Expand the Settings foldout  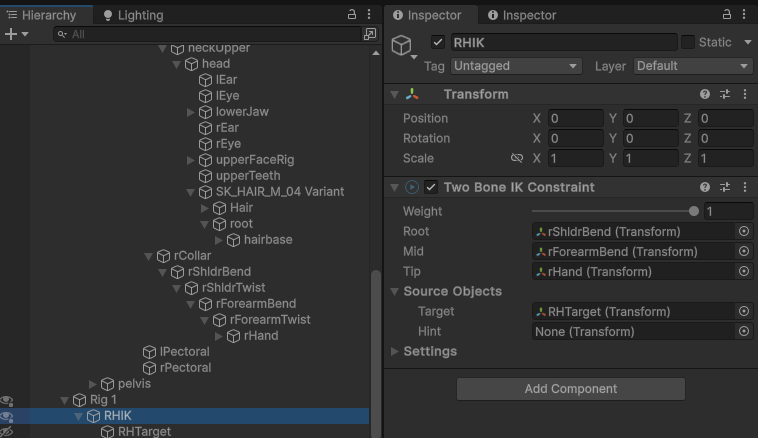[395, 351]
